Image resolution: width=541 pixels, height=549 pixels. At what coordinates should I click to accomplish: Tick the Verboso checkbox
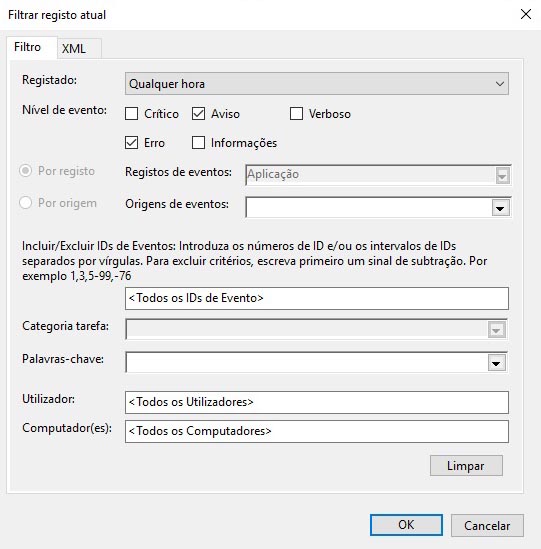(x=296, y=114)
